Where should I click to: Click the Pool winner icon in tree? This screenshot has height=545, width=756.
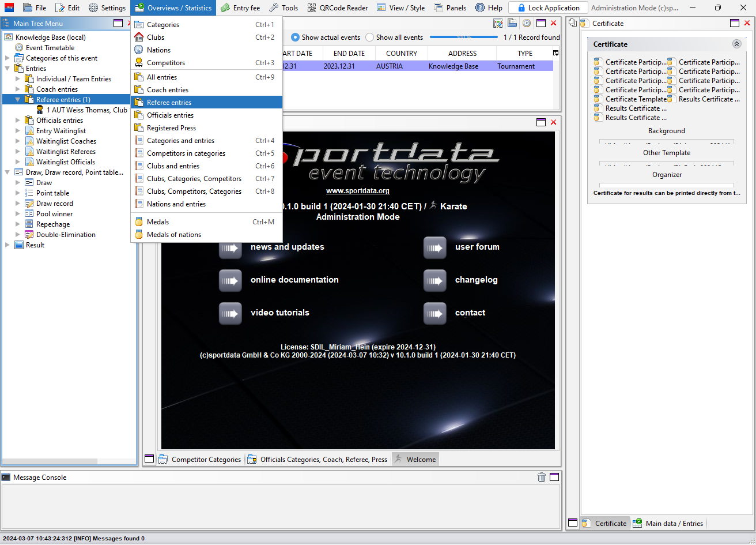[x=29, y=214]
